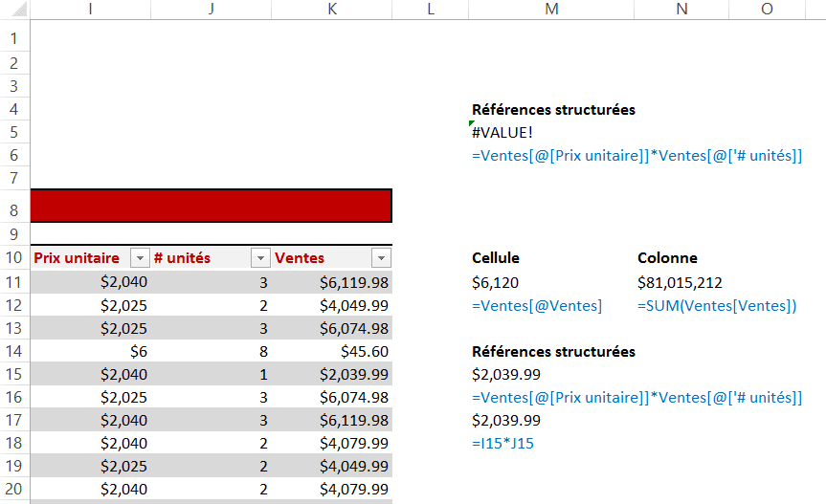Expand the Ventes column filter arrow
The height and width of the screenshot is (504, 826).
coord(381,258)
